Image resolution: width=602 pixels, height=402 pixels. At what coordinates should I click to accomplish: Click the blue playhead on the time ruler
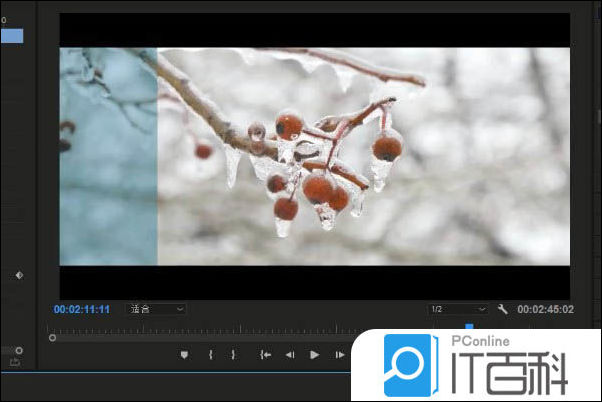tap(469, 326)
